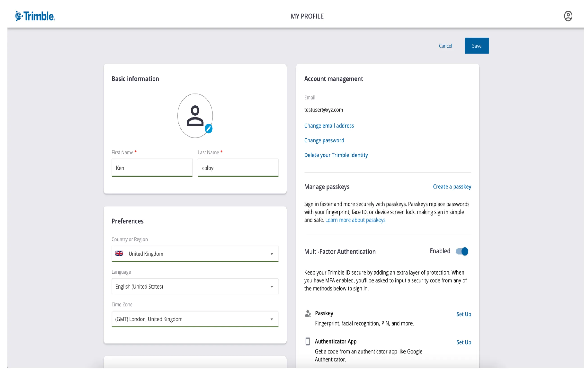
Task: Open Learn more about passkeys
Action: pyautogui.click(x=355, y=220)
